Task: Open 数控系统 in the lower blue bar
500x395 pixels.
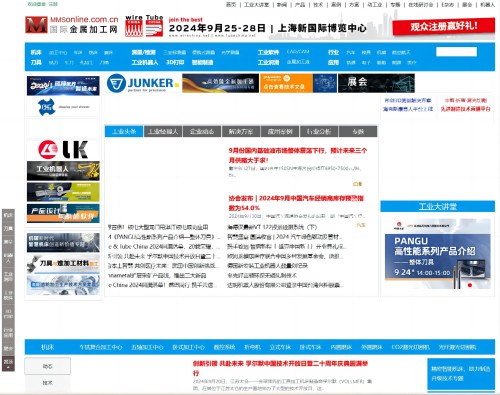Action: click(224, 347)
